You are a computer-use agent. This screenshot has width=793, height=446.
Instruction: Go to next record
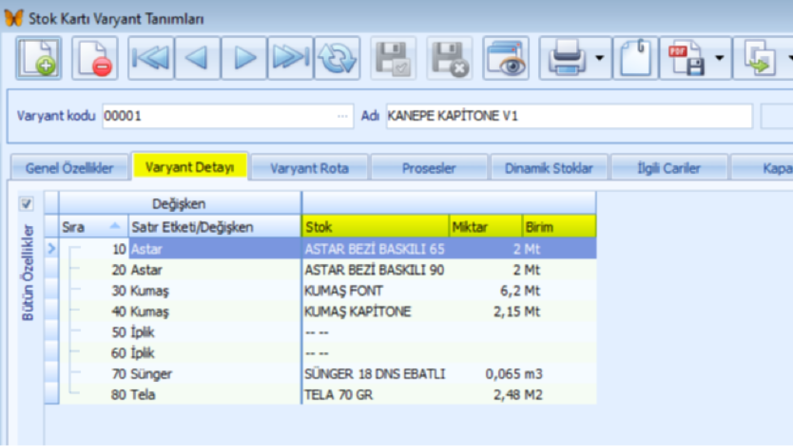[x=244, y=58]
